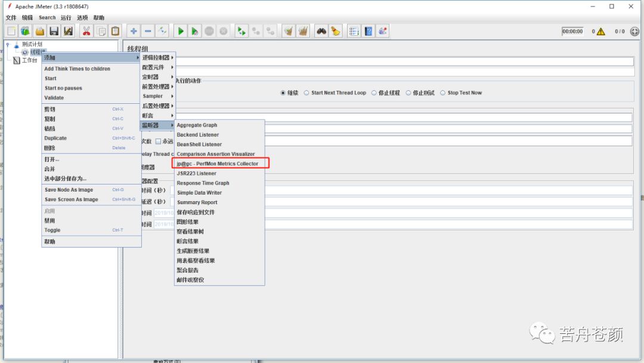This screenshot has height=363, width=644.
Task: Expand the 后置处理器 submenu
Action: pos(157,106)
